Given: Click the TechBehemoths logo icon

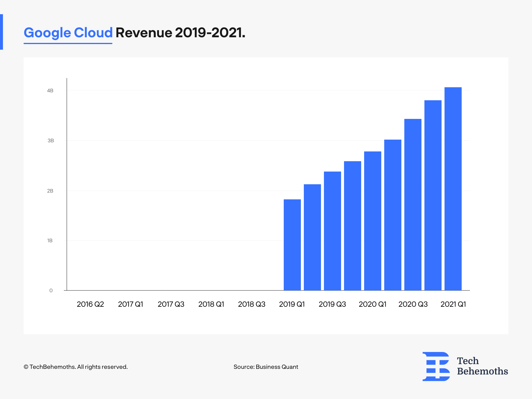Looking at the screenshot, I should pyautogui.click(x=436, y=366).
